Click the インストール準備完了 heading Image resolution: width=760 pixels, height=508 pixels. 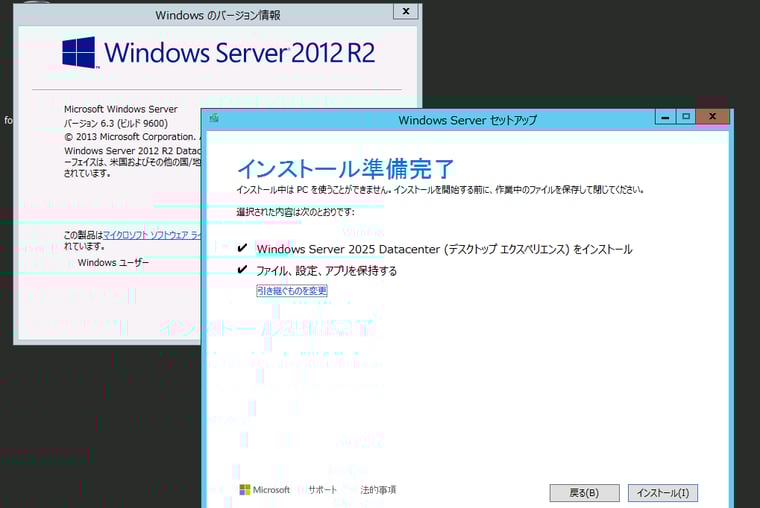point(346,168)
